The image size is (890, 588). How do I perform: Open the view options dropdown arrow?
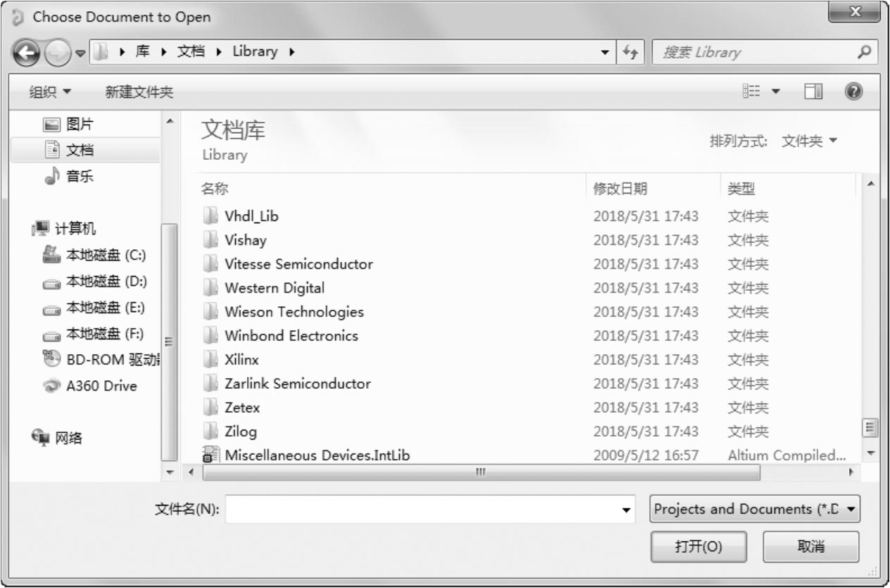(776, 92)
